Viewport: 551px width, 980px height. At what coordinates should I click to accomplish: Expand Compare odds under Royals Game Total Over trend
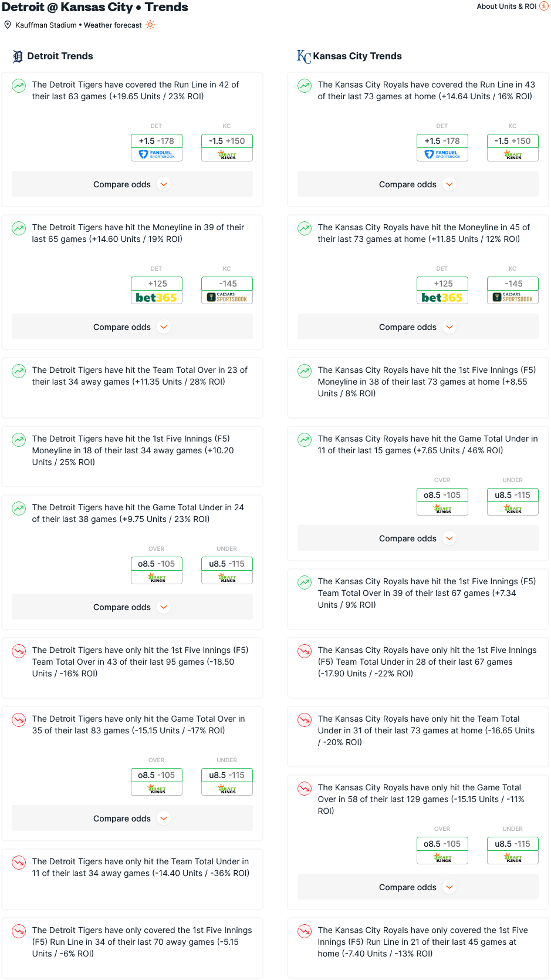(418, 887)
